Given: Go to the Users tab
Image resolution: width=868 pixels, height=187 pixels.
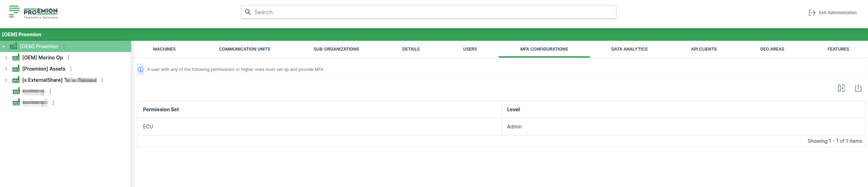Looking at the screenshot, I should 469,49.
